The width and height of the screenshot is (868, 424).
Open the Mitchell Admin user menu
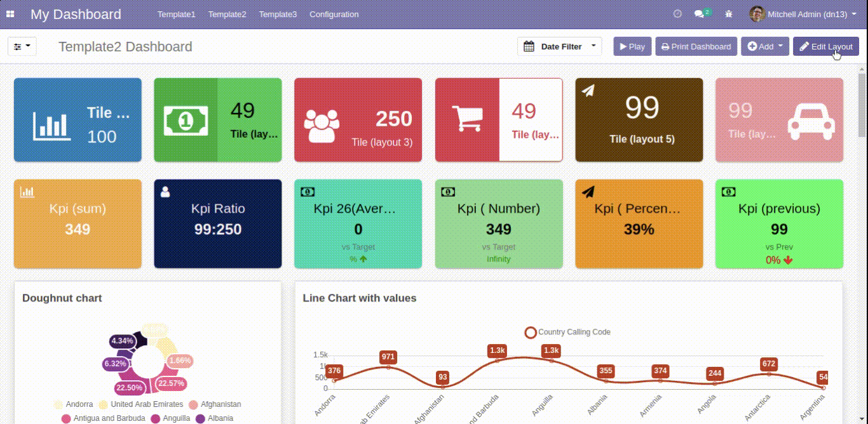point(803,14)
